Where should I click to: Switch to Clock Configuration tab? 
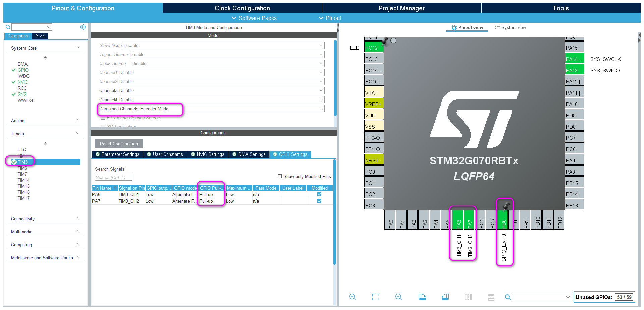click(x=242, y=8)
